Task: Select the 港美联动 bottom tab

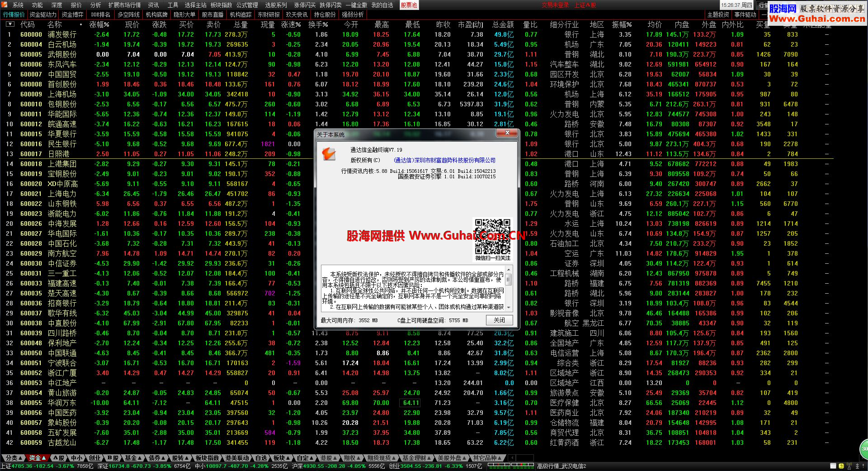Action: [237, 458]
